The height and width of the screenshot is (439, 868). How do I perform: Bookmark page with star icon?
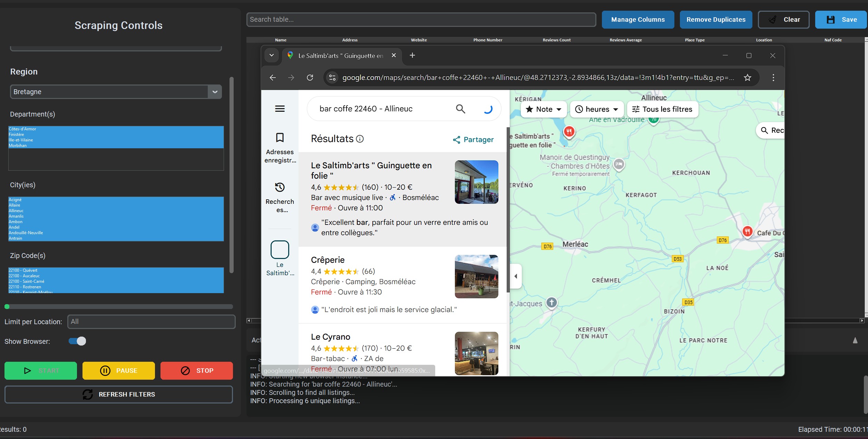747,78
